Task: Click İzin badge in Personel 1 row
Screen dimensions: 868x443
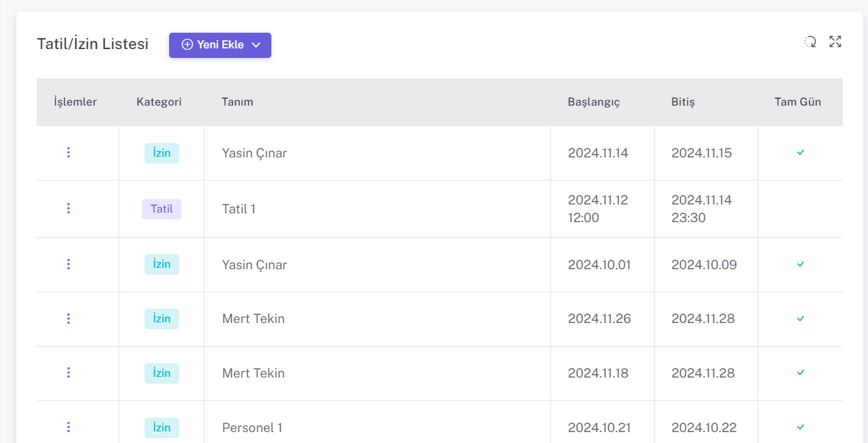Action: 162,427
